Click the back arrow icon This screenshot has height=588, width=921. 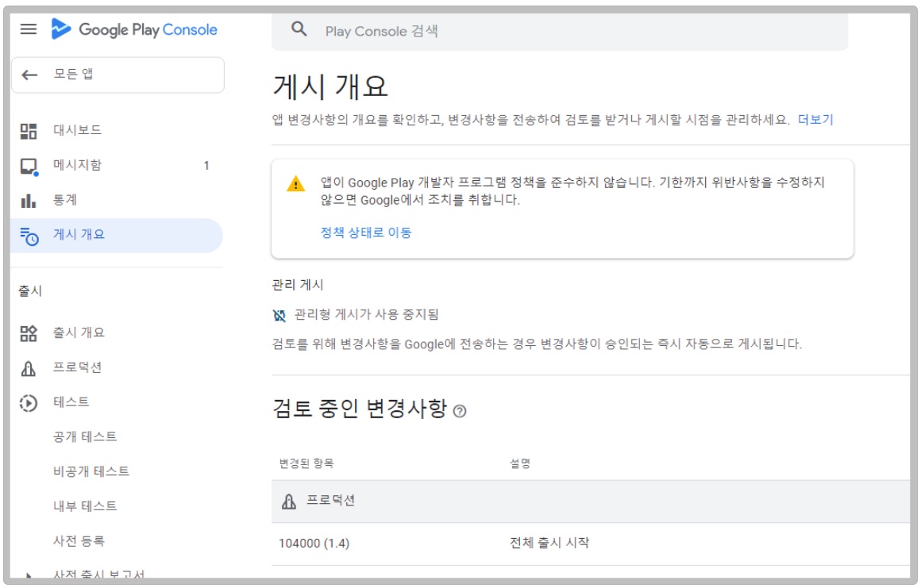click(x=29, y=75)
